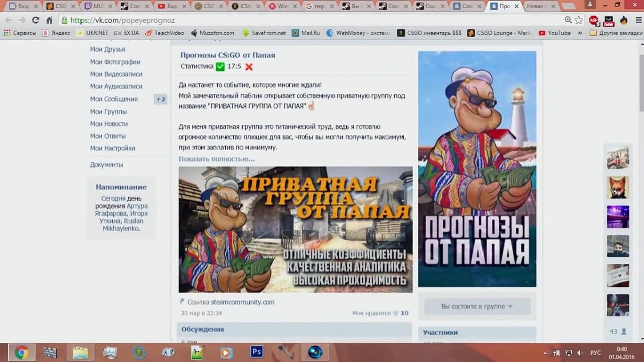Open the Яндекс bookmark
The image size is (644, 362).
pyautogui.click(x=56, y=33)
